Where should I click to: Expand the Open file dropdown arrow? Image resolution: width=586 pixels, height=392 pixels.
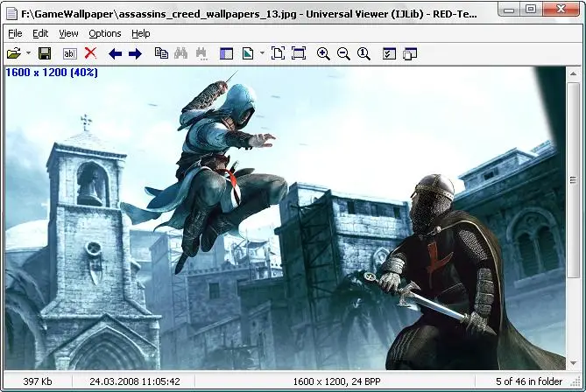[x=28, y=53]
